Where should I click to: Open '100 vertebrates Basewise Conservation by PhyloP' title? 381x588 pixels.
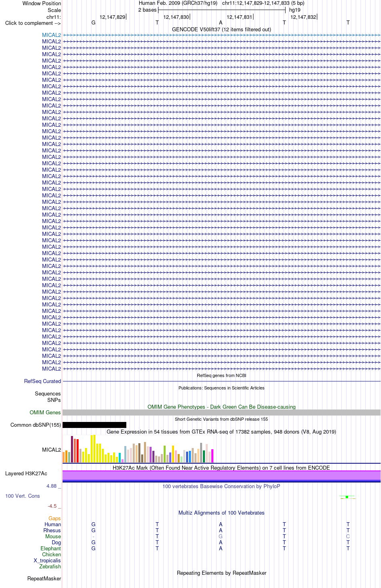pos(221,486)
